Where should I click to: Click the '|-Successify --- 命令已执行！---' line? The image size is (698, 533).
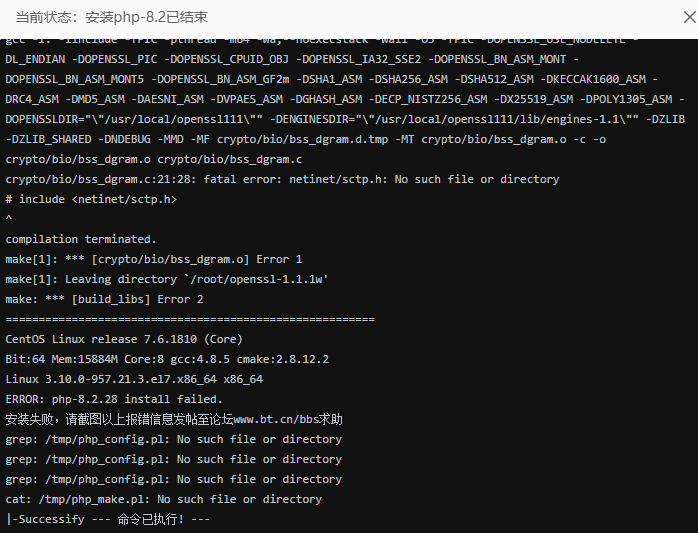click(108, 520)
